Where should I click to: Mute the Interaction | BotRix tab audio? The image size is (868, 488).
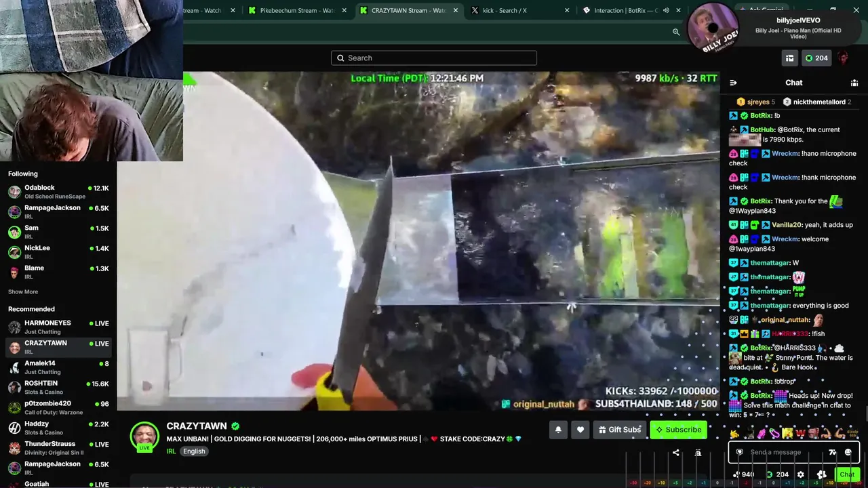[666, 10]
